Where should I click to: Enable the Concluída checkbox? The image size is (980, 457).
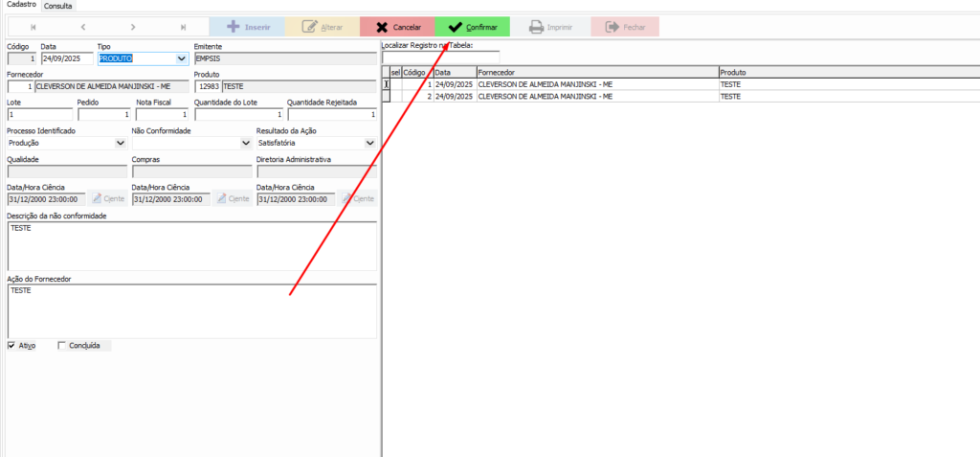(62, 346)
